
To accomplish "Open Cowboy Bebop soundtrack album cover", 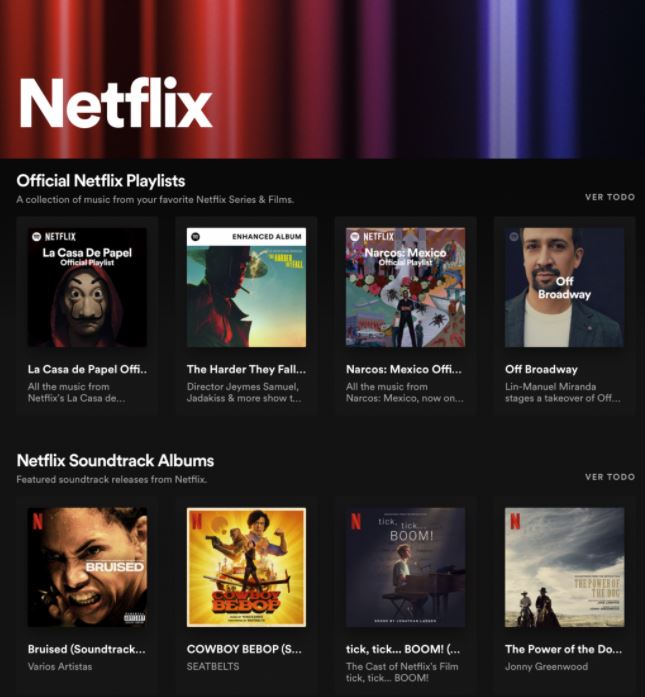I will click(246, 567).
